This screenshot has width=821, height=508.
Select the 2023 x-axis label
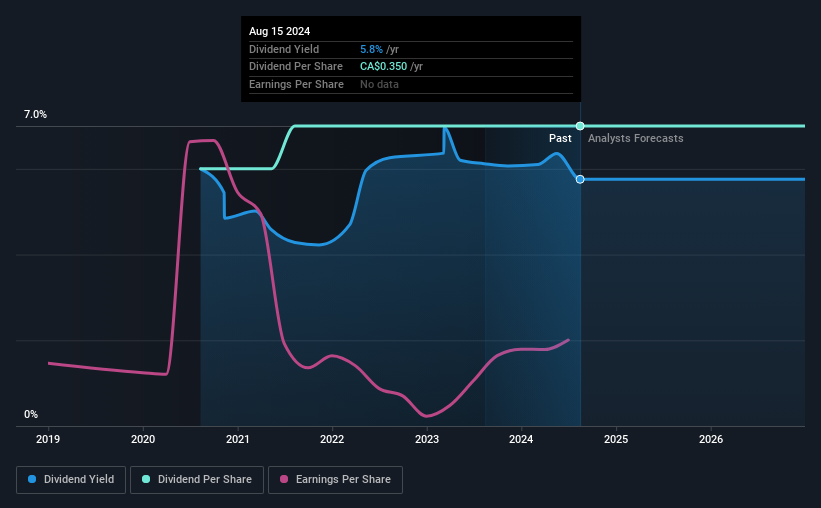pos(427,439)
